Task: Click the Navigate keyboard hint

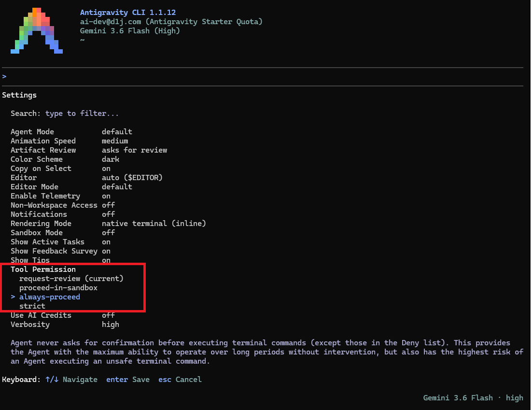Action: [71, 380]
